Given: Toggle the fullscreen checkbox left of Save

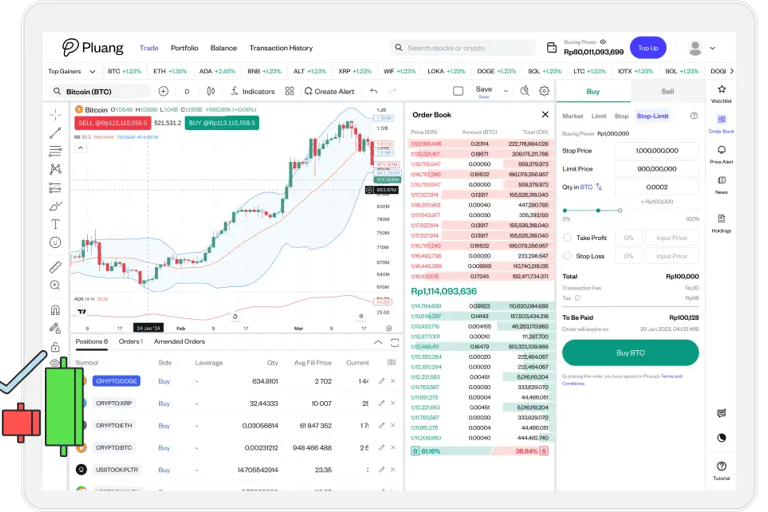Looking at the screenshot, I should click(458, 91).
